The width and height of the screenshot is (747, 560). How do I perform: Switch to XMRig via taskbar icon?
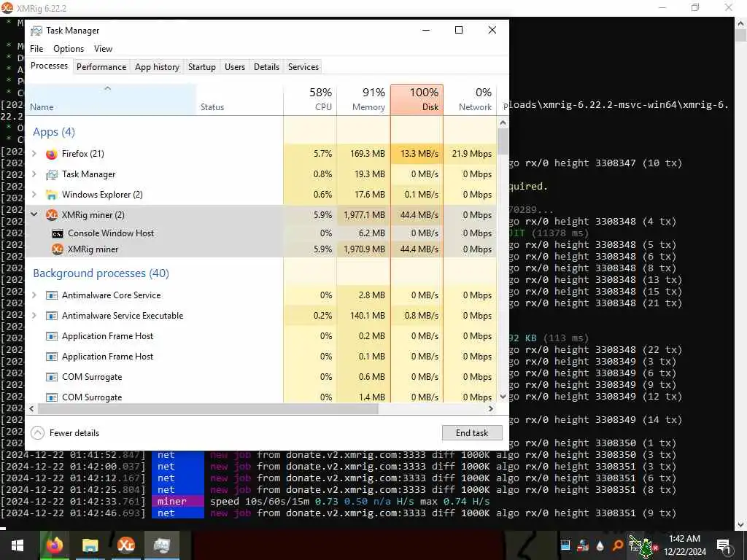126,545
